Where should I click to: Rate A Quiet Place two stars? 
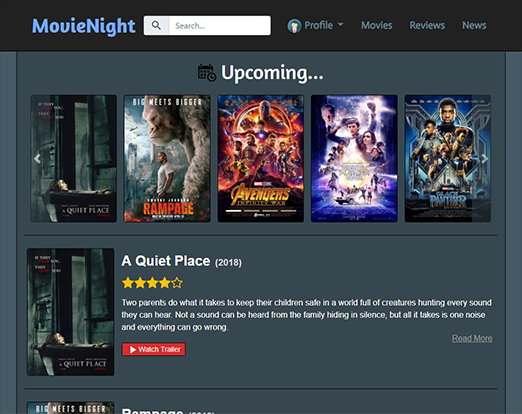pyautogui.click(x=140, y=283)
